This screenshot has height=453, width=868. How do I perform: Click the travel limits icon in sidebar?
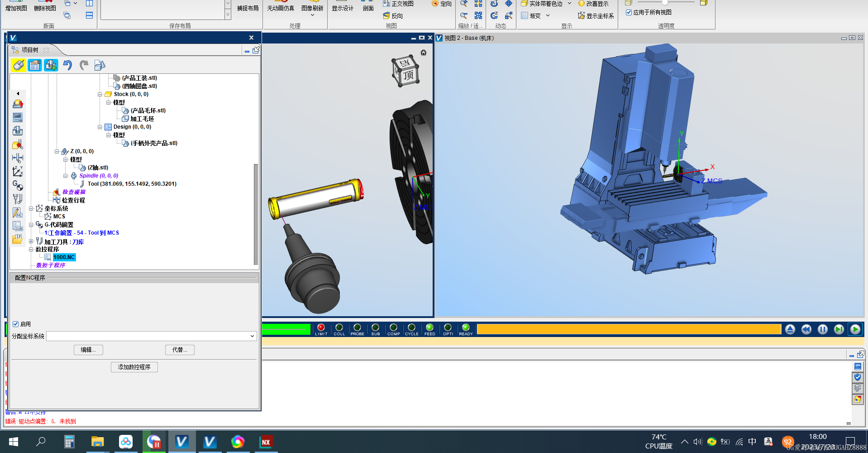click(x=18, y=158)
